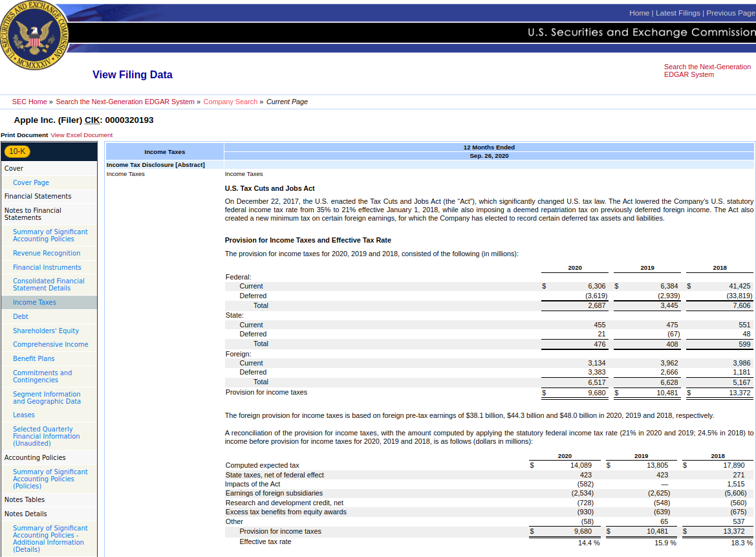The height and width of the screenshot is (557, 756).
Task: Open Selected Quarterly Financial Information (Unaudited)
Action: tap(47, 436)
